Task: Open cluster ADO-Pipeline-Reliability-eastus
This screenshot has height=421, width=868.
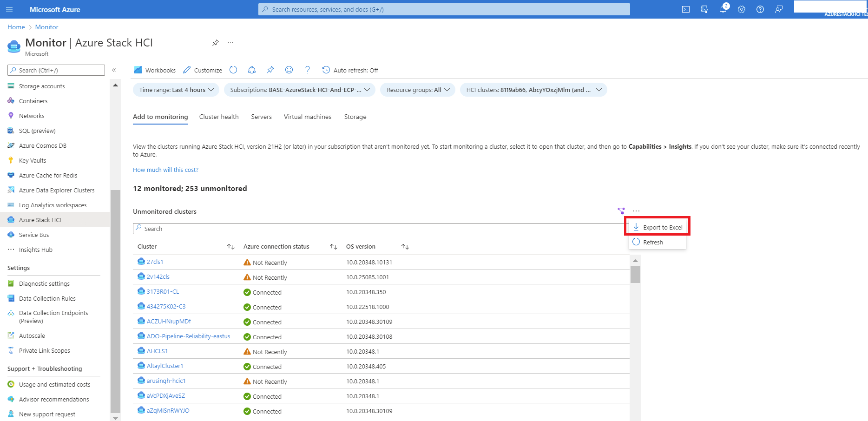Action: coord(188,336)
